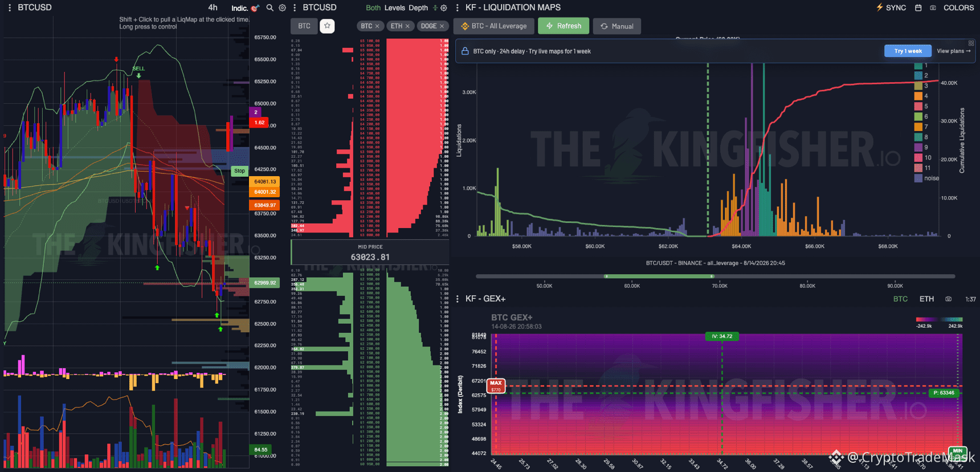Open the BTCUSD chart panel three-dot menu
This screenshot has height=472, width=980.
10,8
